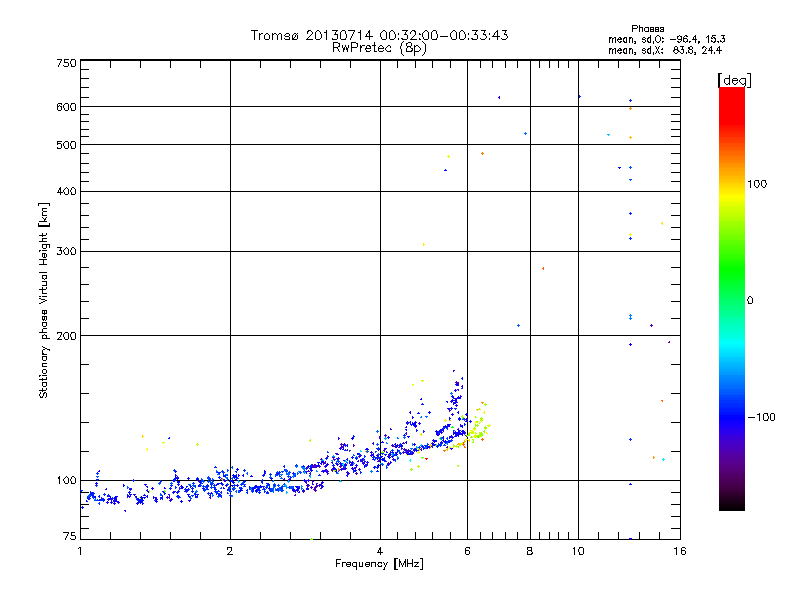Click colorbar tick label "-100"
The height and width of the screenshot is (600, 800).
pos(761,417)
